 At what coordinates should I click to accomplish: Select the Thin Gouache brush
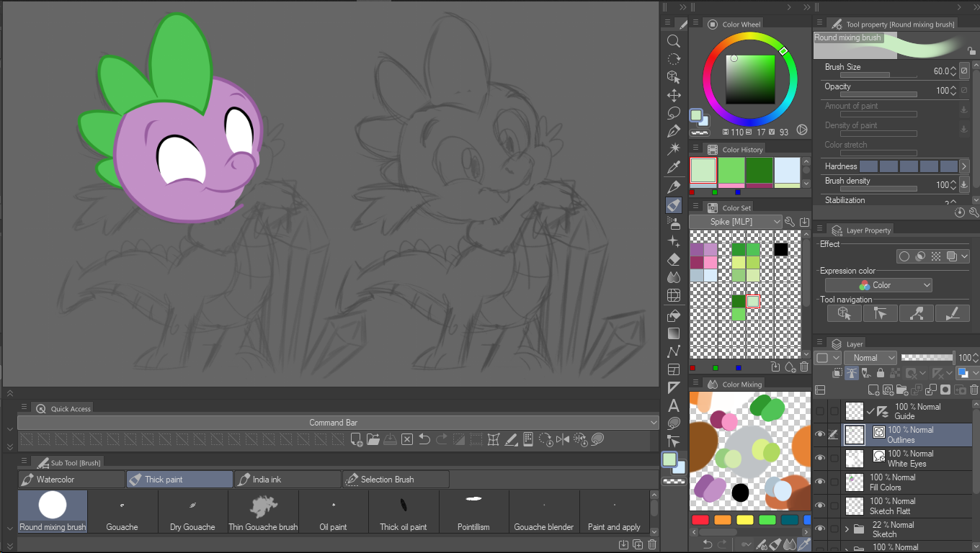point(263,512)
